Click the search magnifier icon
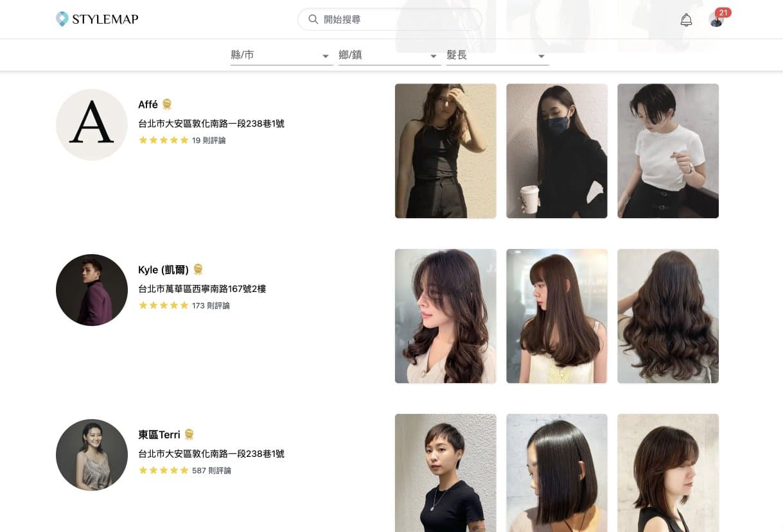Image resolution: width=783 pixels, height=532 pixels. (313, 19)
